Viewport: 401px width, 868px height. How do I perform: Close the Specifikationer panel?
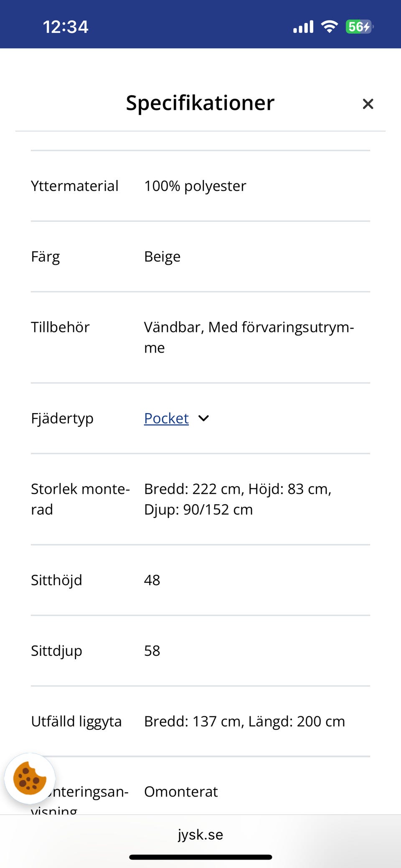368,104
